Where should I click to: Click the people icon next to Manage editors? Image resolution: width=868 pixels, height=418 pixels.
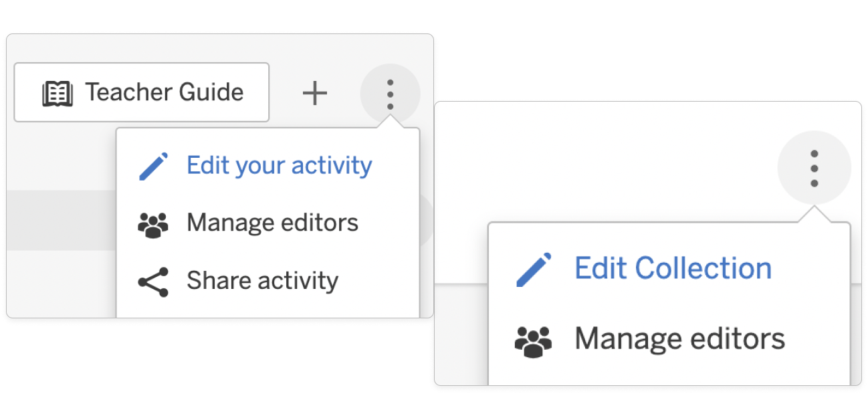pos(154,222)
